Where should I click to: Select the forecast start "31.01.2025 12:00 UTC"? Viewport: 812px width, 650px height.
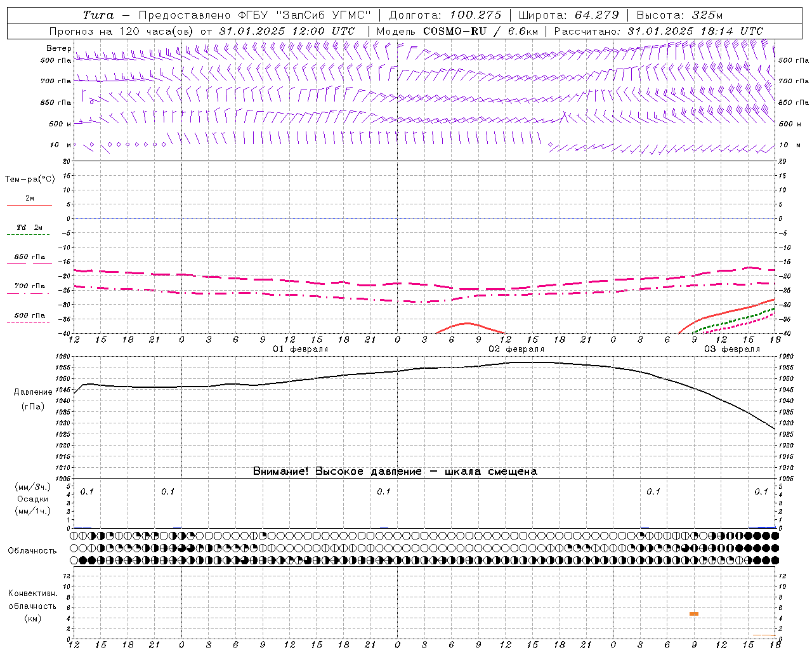click(287, 30)
